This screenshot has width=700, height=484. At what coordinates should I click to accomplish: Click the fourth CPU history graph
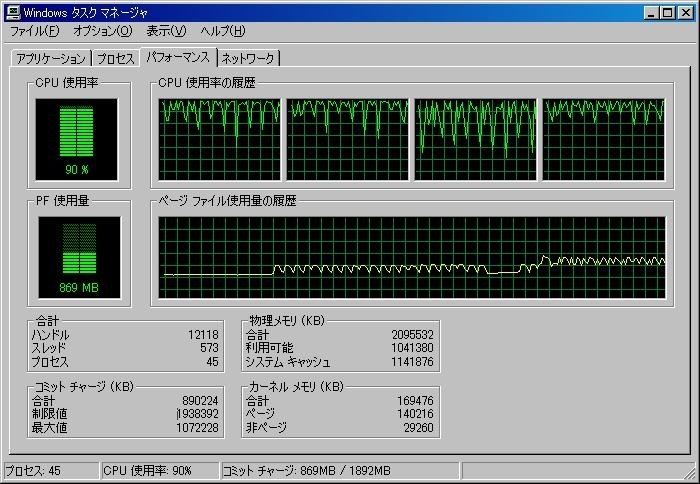coord(604,139)
